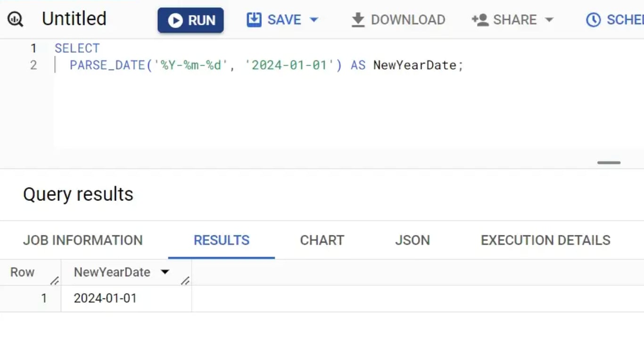Image resolution: width=644 pixels, height=343 pixels.
Task: Click the add-person share icon
Action: [x=480, y=20]
